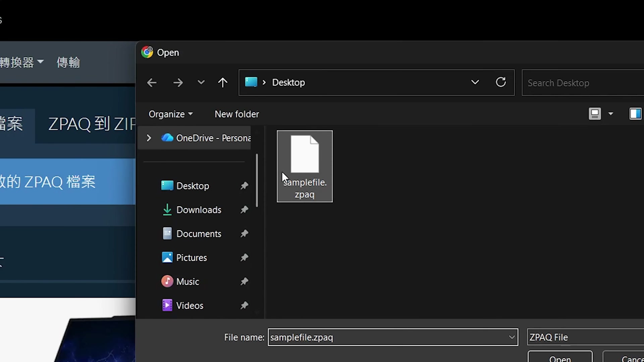The height and width of the screenshot is (362, 644).
Task: Toggle the preview pane icon
Action: [635, 114]
